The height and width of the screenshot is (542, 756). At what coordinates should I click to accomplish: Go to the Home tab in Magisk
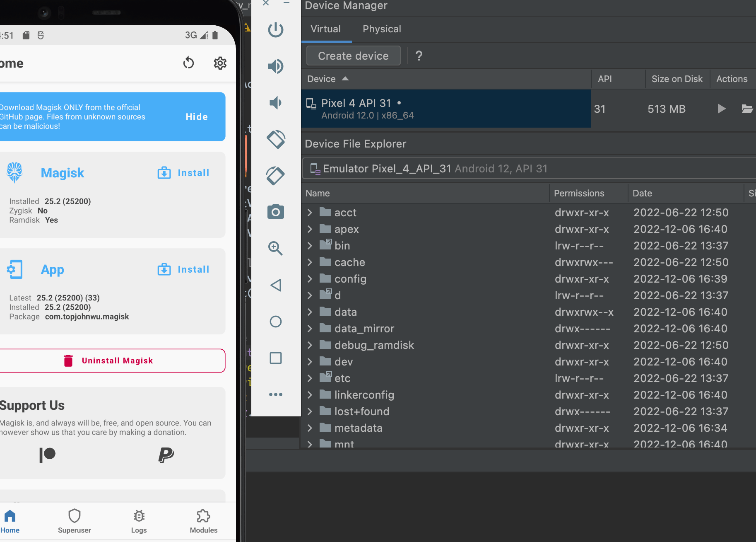click(x=10, y=521)
